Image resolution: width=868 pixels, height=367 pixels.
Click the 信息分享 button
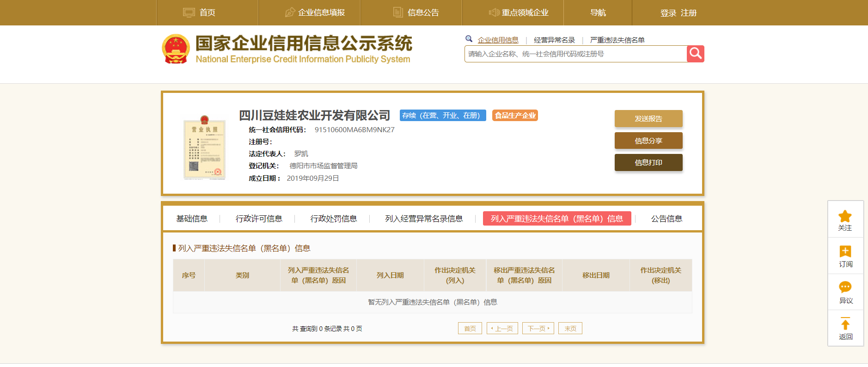pos(648,141)
